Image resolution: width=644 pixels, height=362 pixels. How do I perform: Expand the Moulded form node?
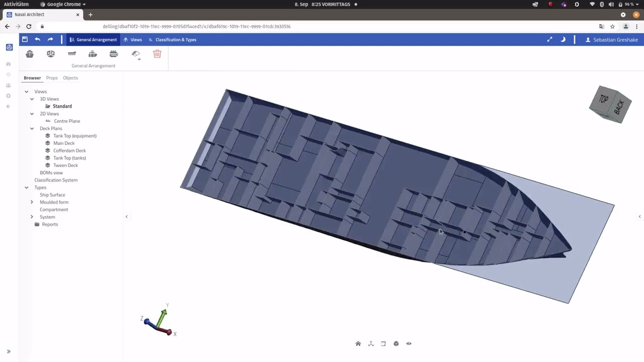tap(32, 202)
